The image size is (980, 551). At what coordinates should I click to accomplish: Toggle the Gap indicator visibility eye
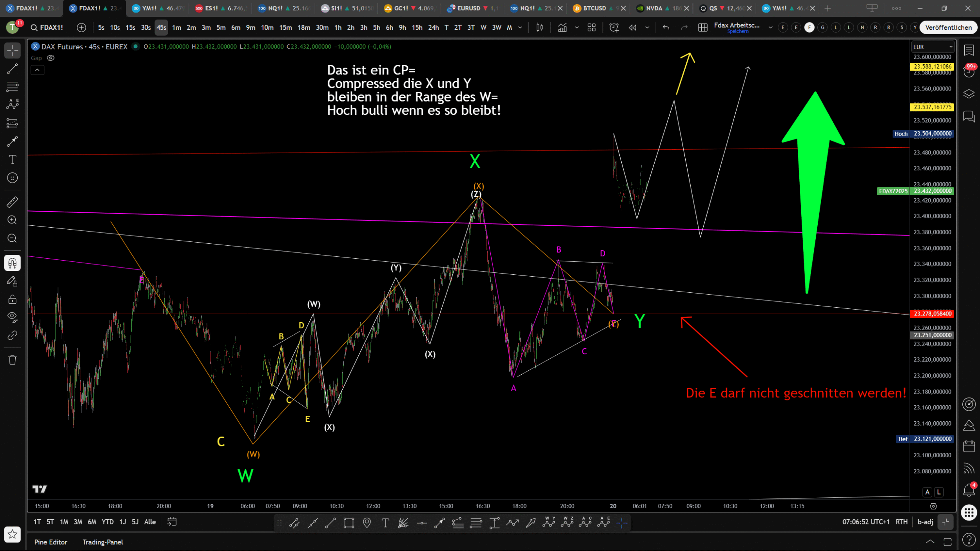[x=51, y=58]
